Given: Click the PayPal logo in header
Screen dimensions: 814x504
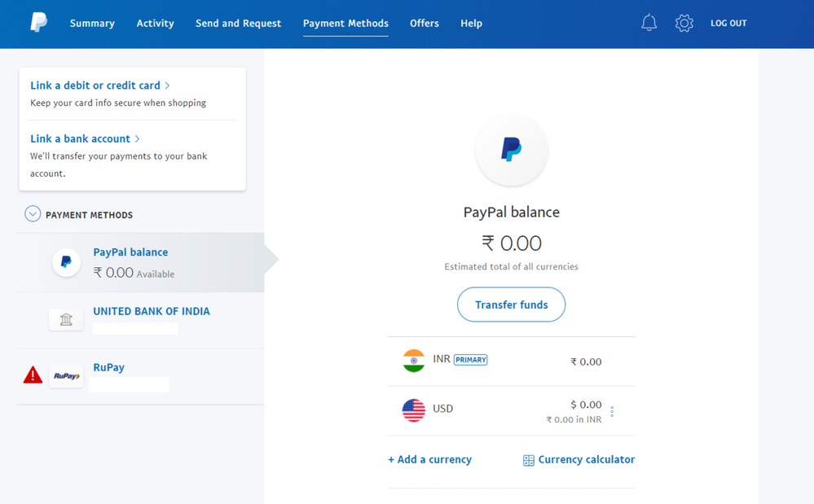Looking at the screenshot, I should [38, 23].
